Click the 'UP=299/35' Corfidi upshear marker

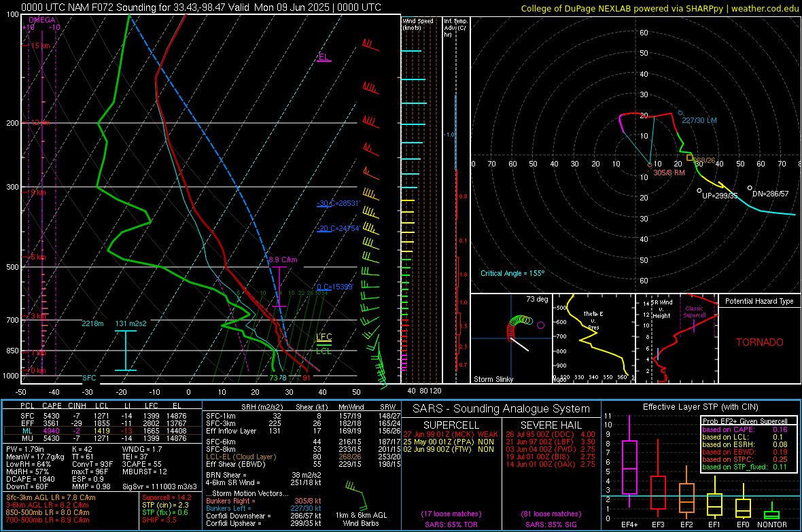720,196
